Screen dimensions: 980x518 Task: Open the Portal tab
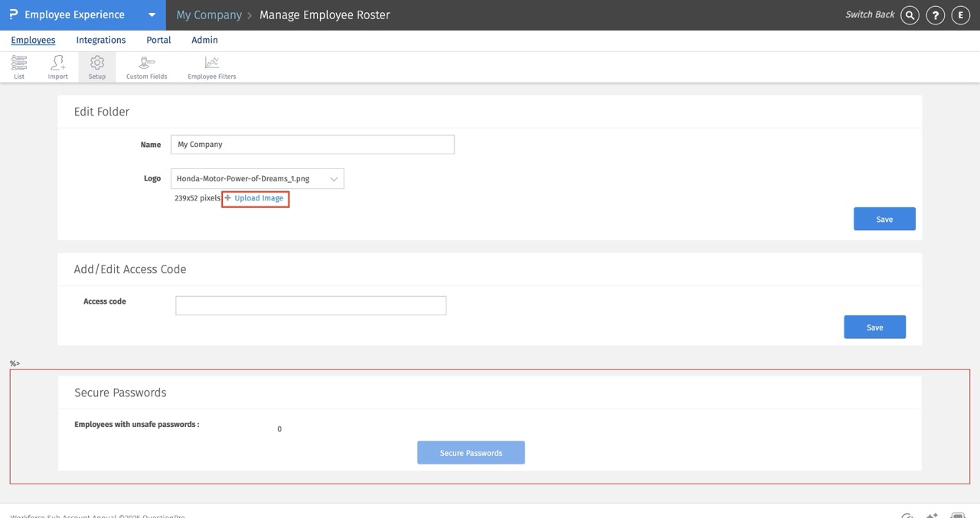pos(158,40)
